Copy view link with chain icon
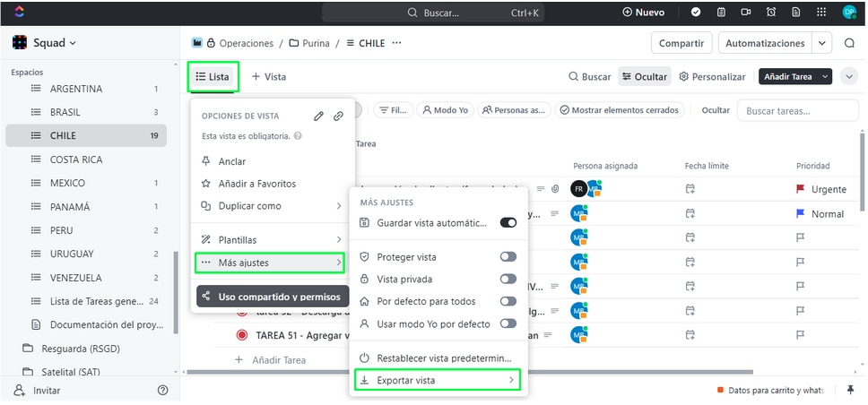868x405 pixels. coord(338,116)
